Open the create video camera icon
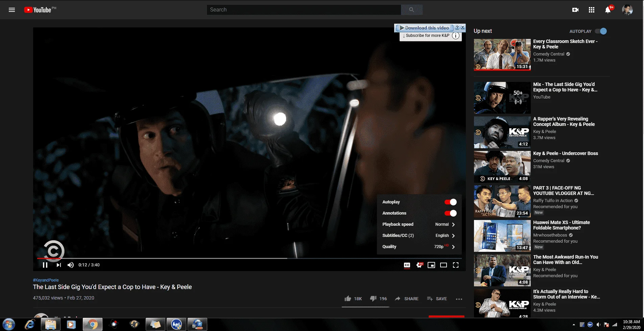 [x=575, y=10]
